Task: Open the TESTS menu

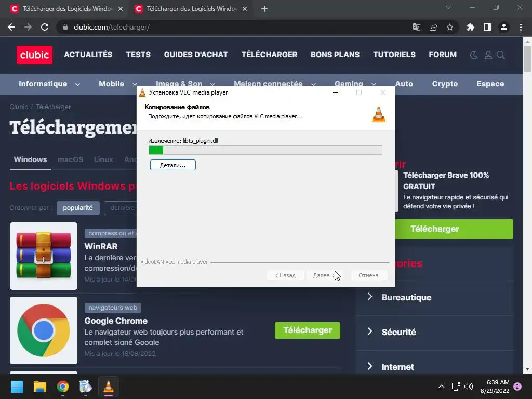Action: (x=138, y=55)
